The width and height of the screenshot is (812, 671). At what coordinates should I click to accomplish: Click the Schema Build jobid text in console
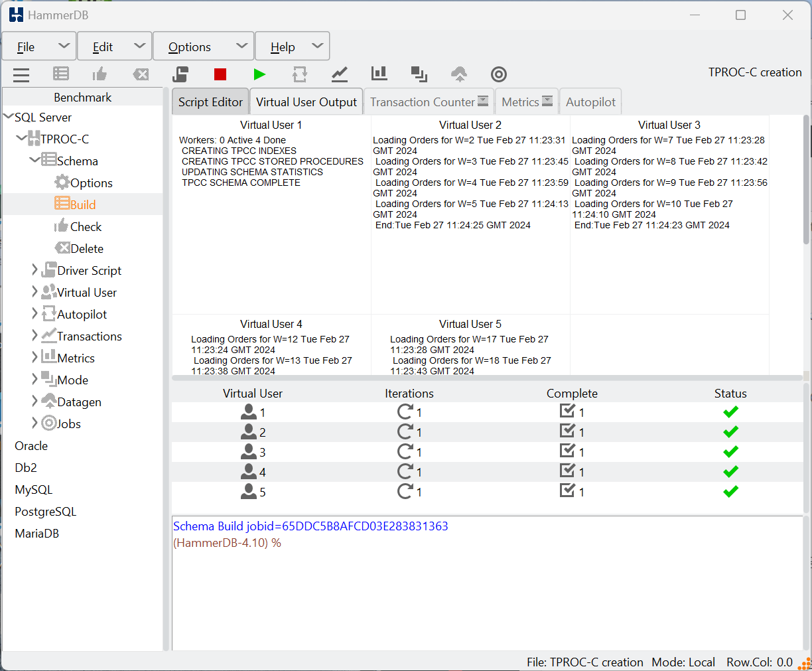[310, 526]
